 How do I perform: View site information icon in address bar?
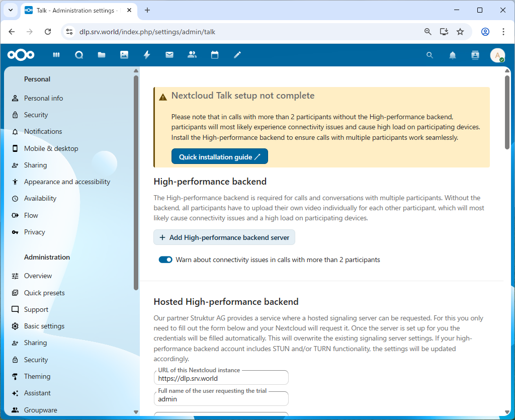(69, 32)
